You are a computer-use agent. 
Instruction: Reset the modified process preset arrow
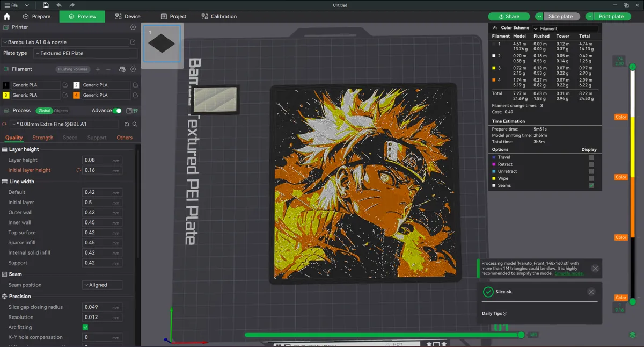tap(5, 124)
